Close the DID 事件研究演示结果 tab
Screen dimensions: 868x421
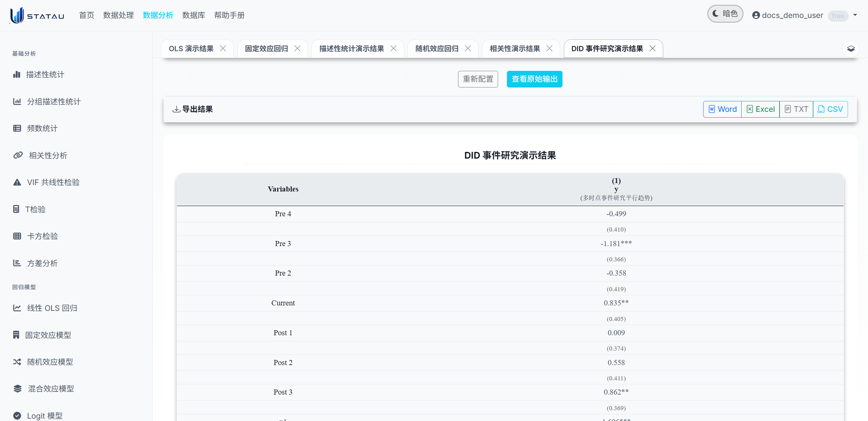[652, 48]
